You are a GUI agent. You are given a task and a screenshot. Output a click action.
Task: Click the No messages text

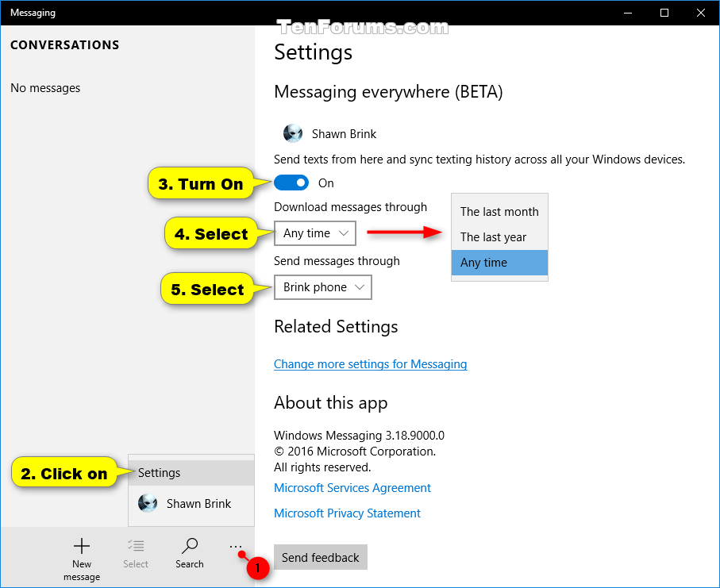click(45, 87)
